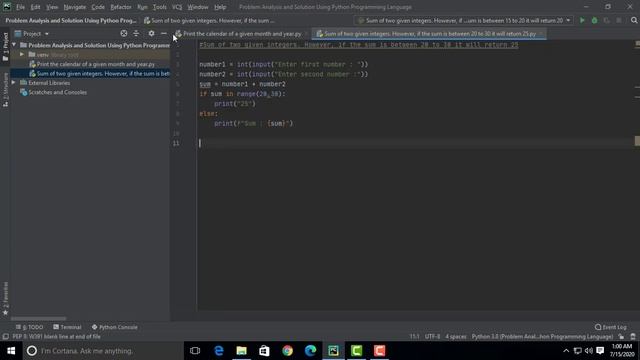Open the run configuration dropdown
Image resolution: width=640 pixels, height=360 pixels.
tap(464, 20)
